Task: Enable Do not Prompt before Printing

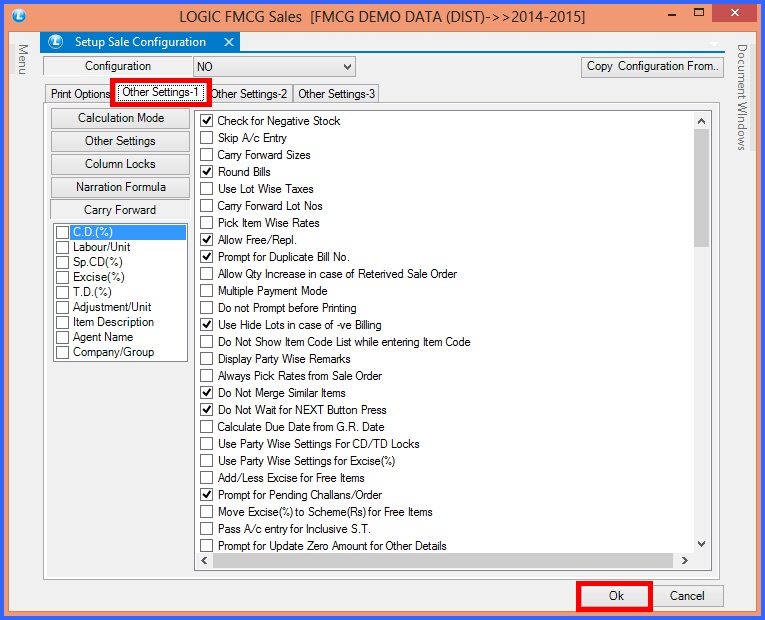Action: [207, 308]
